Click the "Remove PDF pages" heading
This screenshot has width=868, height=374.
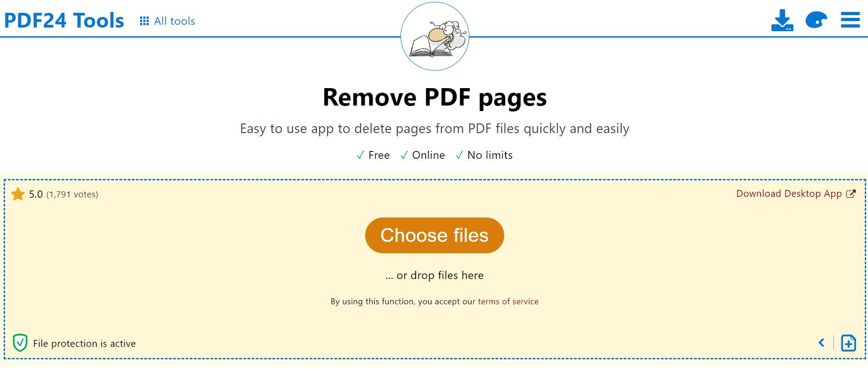coord(434,97)
